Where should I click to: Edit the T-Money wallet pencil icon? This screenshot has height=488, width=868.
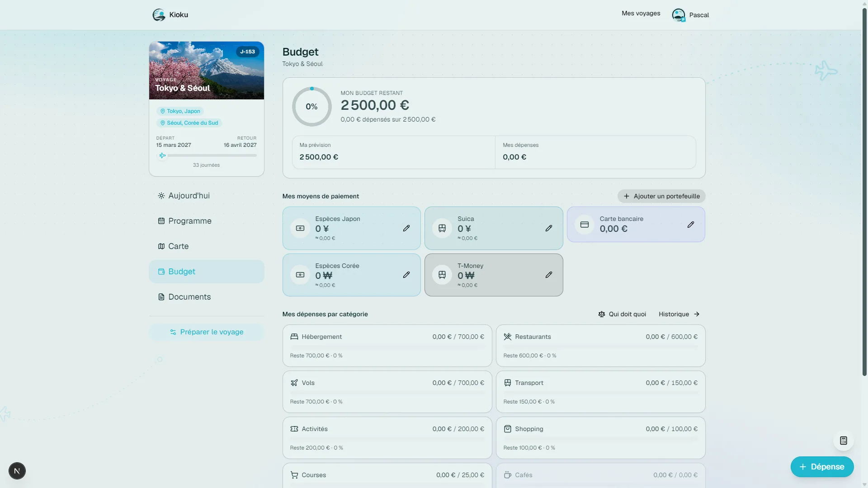coord(549,275)
